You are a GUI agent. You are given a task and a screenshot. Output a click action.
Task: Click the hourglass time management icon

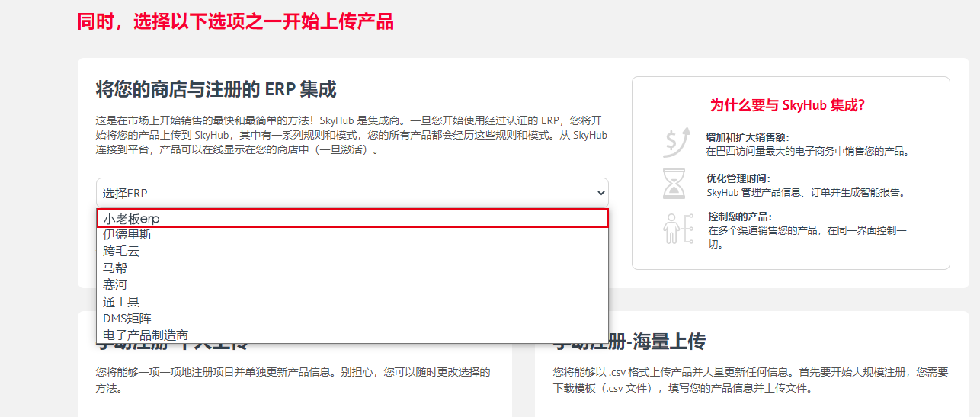click(x=674, y=184)
